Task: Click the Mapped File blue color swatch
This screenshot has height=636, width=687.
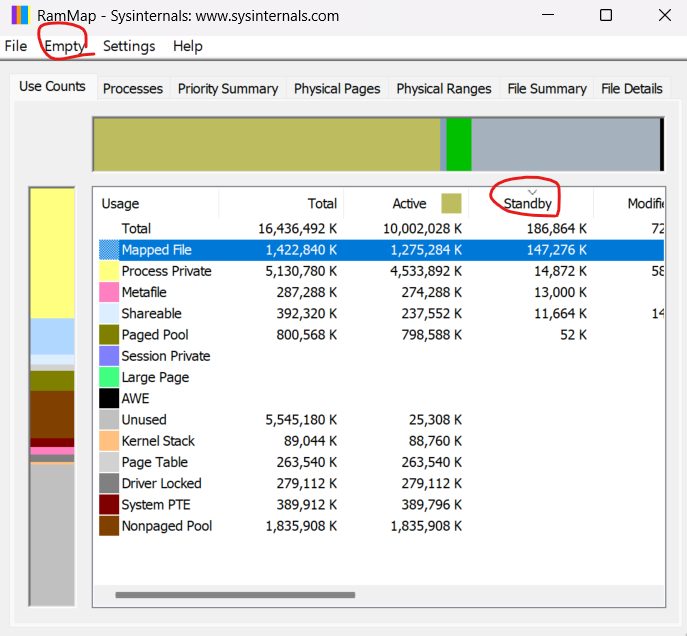Action: (x=109, y=250)
